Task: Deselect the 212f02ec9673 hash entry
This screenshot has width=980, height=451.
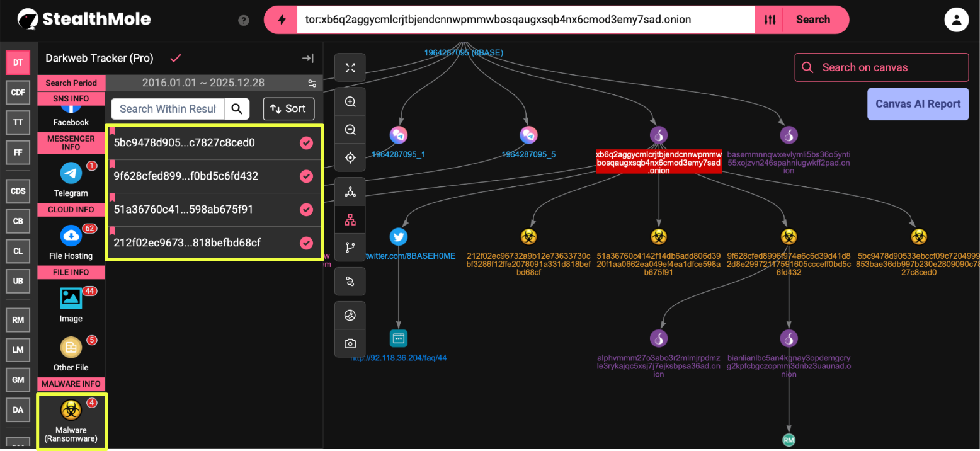Action: coord(306,243)
